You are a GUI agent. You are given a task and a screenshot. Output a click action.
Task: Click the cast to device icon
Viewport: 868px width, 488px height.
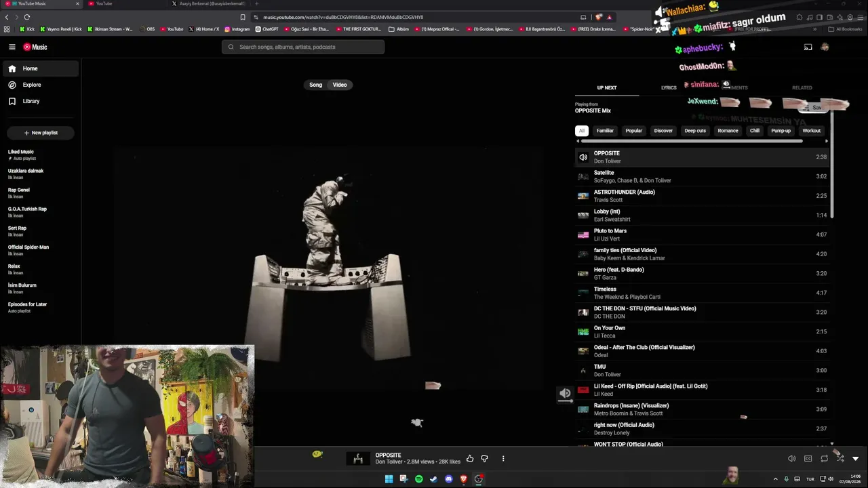coord(808,47)
